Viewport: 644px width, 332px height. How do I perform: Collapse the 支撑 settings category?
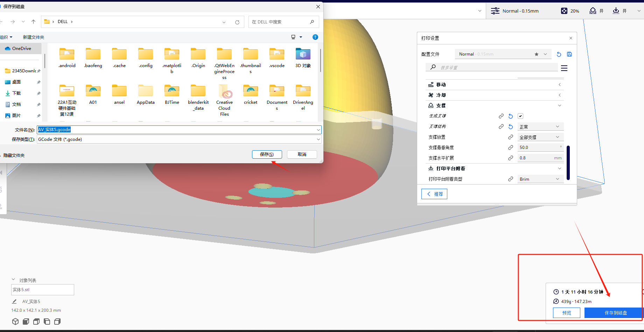click(495, 106)
